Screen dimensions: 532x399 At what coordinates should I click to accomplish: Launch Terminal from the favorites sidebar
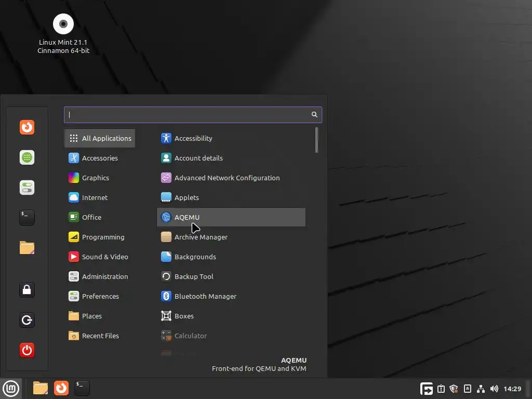click(27, 218)
